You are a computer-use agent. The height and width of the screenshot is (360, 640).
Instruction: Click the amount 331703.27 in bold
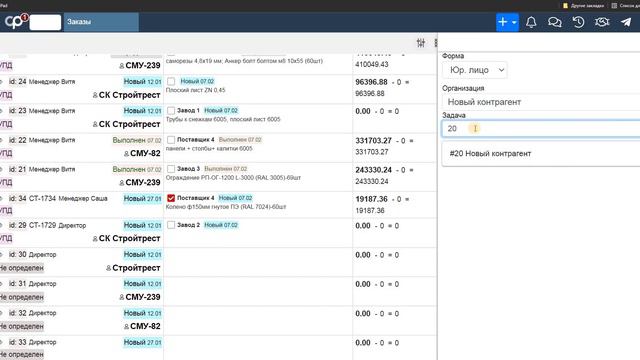373,141
